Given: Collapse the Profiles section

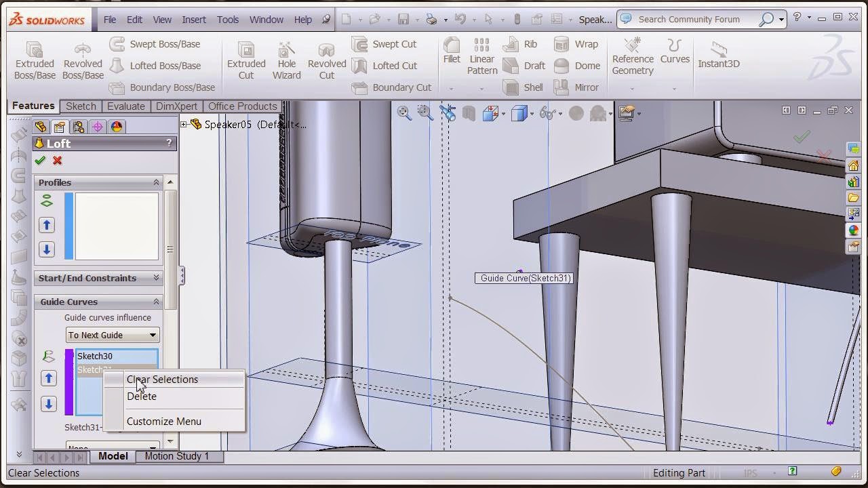Looking at the screenshot, I should pyautogui.click(x=156, y=182).
